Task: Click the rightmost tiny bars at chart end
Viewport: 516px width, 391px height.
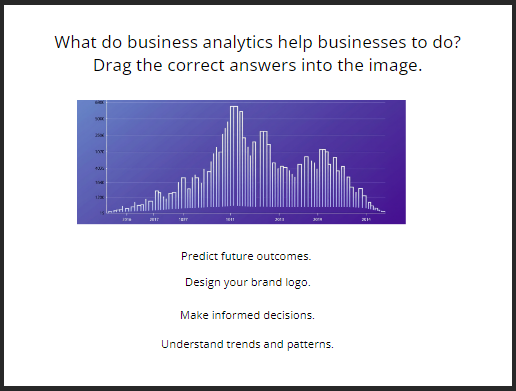Action: (379, 210)
